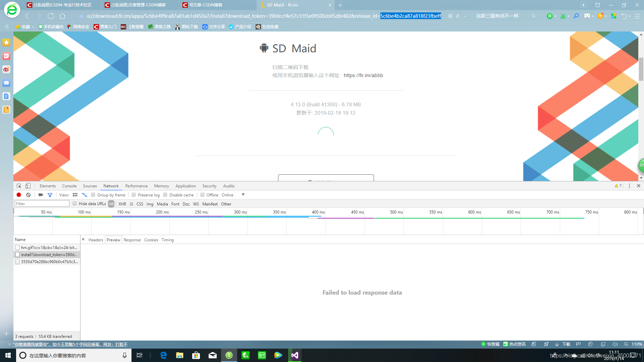644x362 pixels.
Task: Enable Preserve log checkbox
Action: (134, 195)
